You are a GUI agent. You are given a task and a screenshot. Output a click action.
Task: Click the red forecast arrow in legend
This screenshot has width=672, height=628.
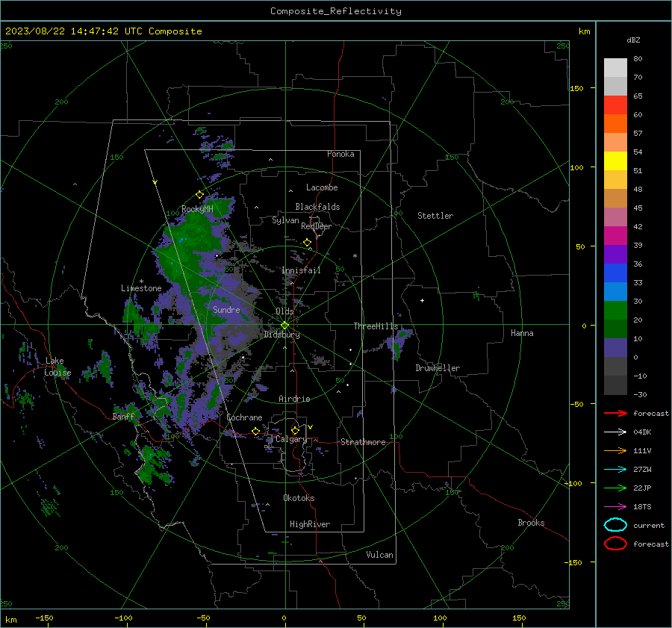click(x=615, y=413)
